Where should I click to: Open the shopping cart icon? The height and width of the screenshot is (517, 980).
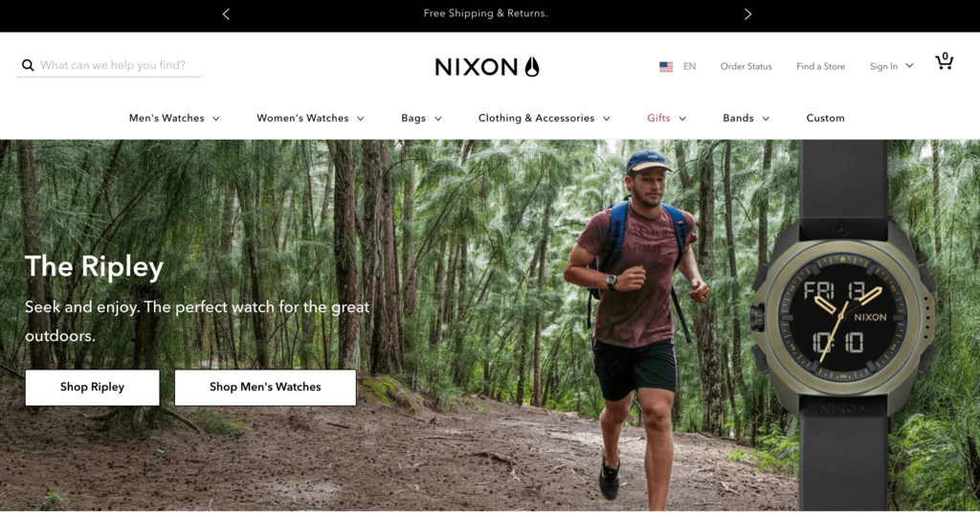(x=944, y=61)
